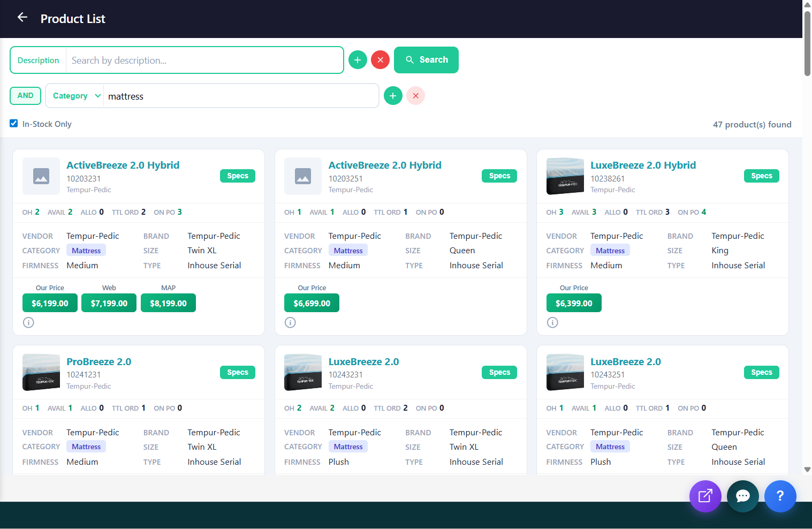The width and height of the screenshot is (812, 529).
Task: Open the help question mark button
Action: coord(780,496)
